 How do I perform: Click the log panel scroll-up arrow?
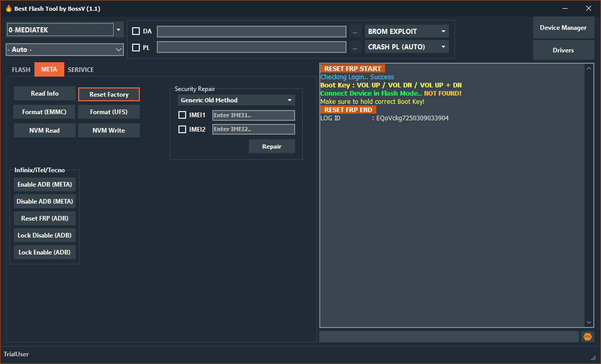coord(589,67)
